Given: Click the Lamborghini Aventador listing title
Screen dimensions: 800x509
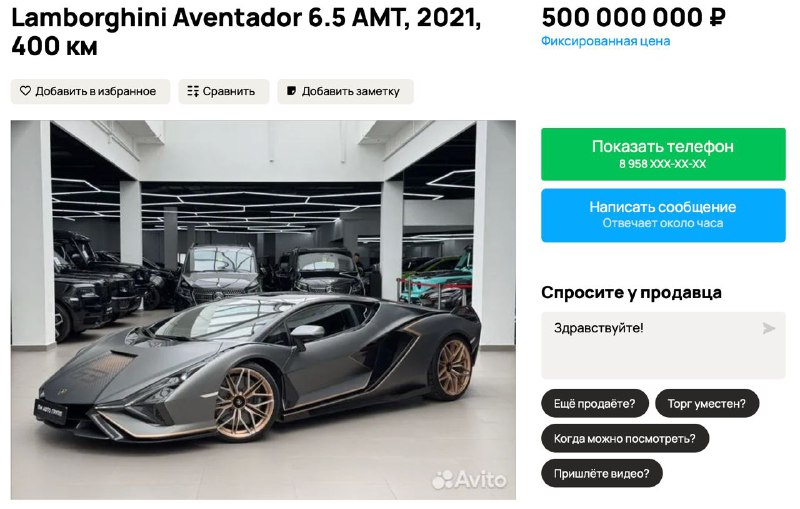Looking at the screenshot, I should click(246, 32).
